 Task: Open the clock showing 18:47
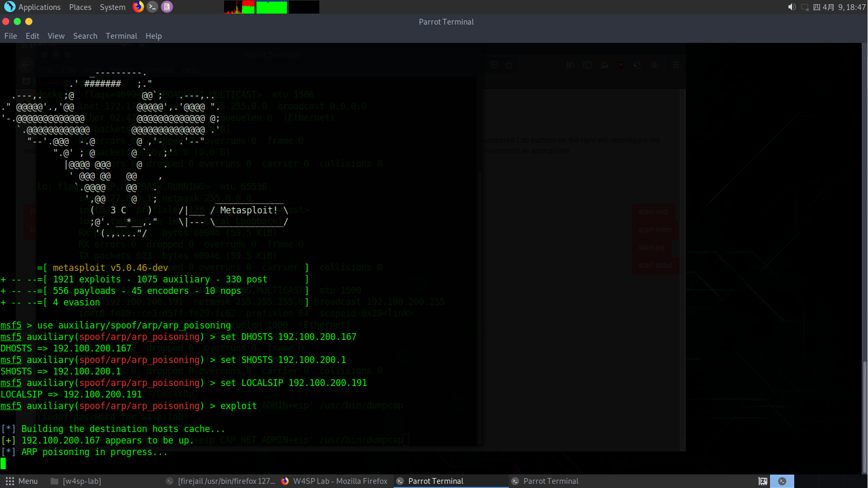(x=839, y=7)
